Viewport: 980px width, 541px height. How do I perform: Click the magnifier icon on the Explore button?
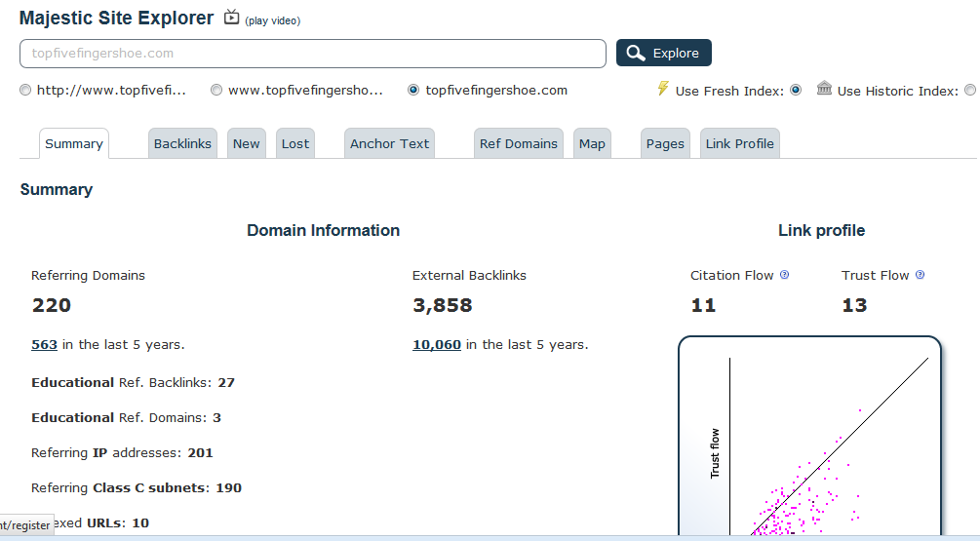click(x=636, y=53)
